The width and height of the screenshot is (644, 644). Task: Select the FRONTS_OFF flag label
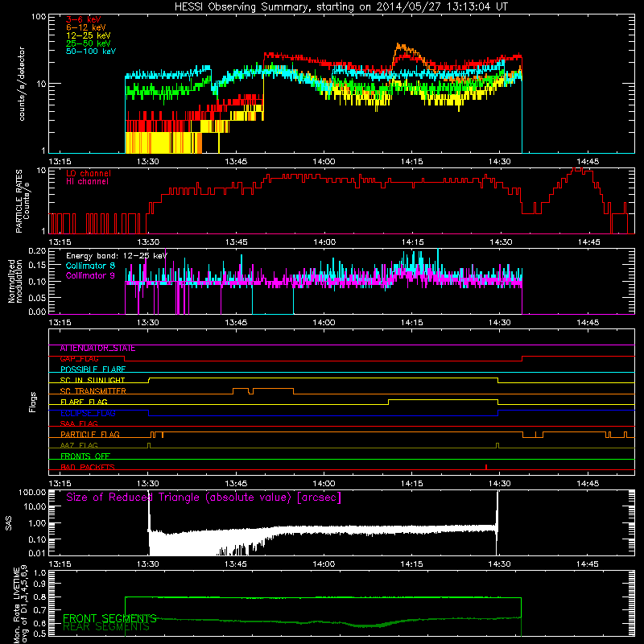(85, 456)
